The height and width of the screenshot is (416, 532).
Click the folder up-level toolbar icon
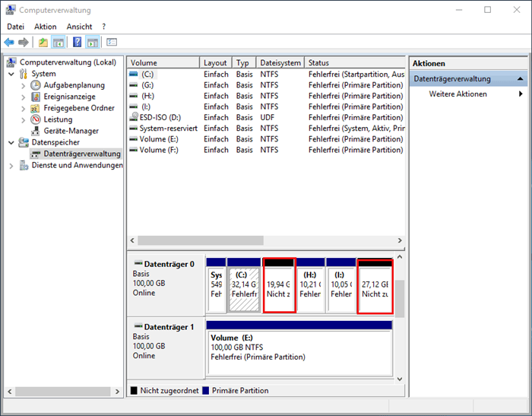point(43,42)
